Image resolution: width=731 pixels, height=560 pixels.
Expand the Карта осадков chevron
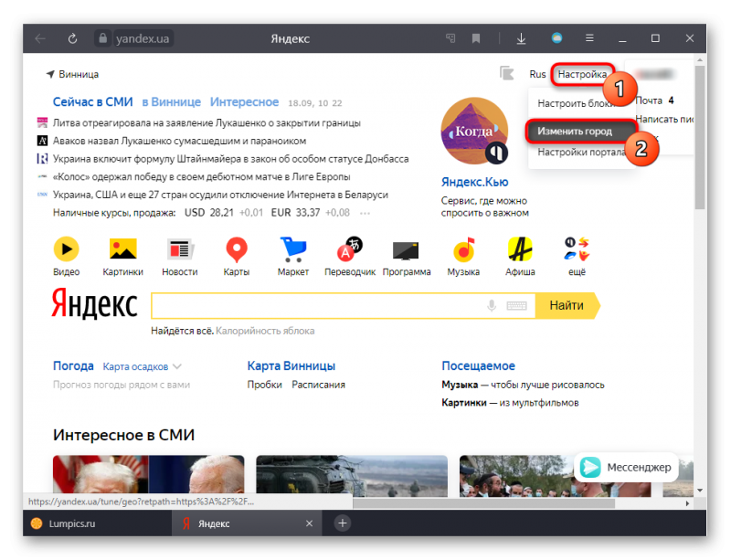(177, 366)
